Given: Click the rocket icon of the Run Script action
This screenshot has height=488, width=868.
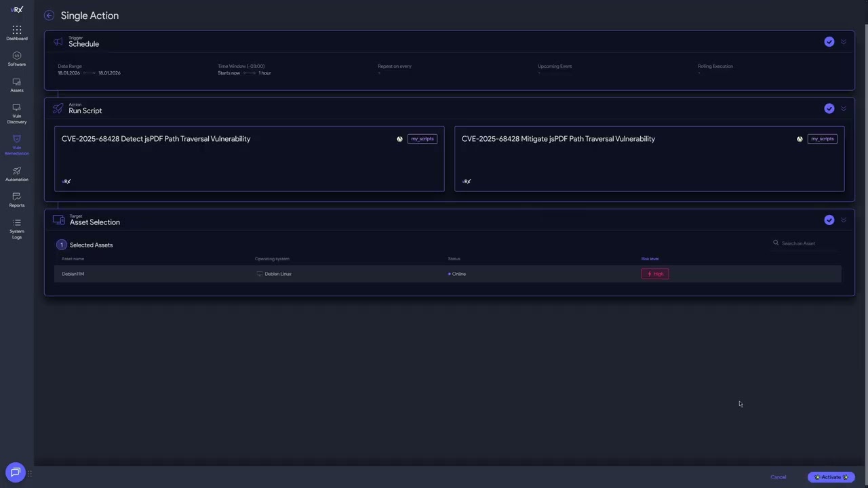Looking at the screenshot, I should point(58,108).
